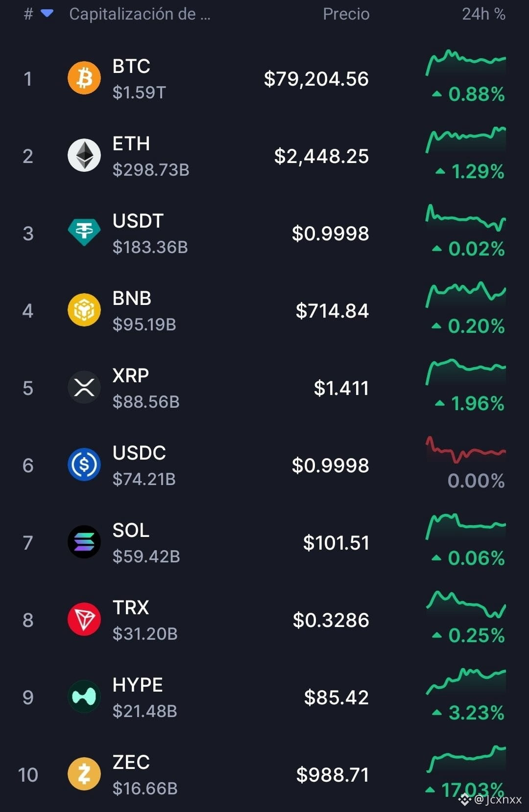Screen dimensions: 529x812
Task: Open the Solana logo icon
Action: [x=84, y=542]
